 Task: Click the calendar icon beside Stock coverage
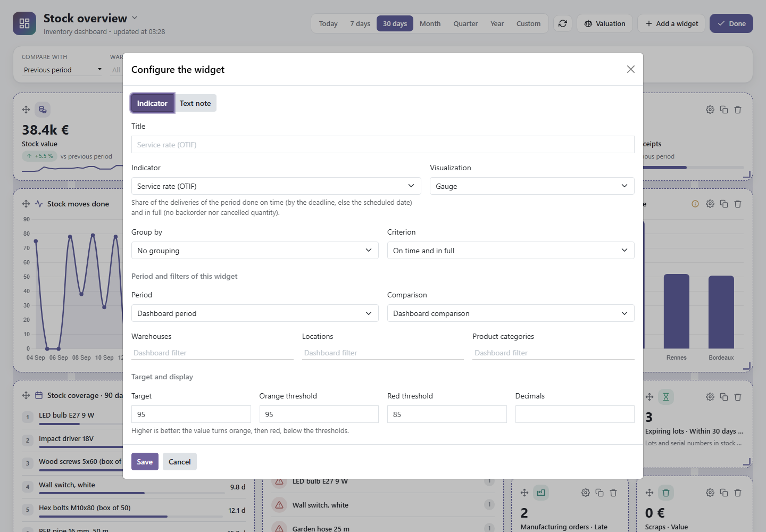point(39,395)
